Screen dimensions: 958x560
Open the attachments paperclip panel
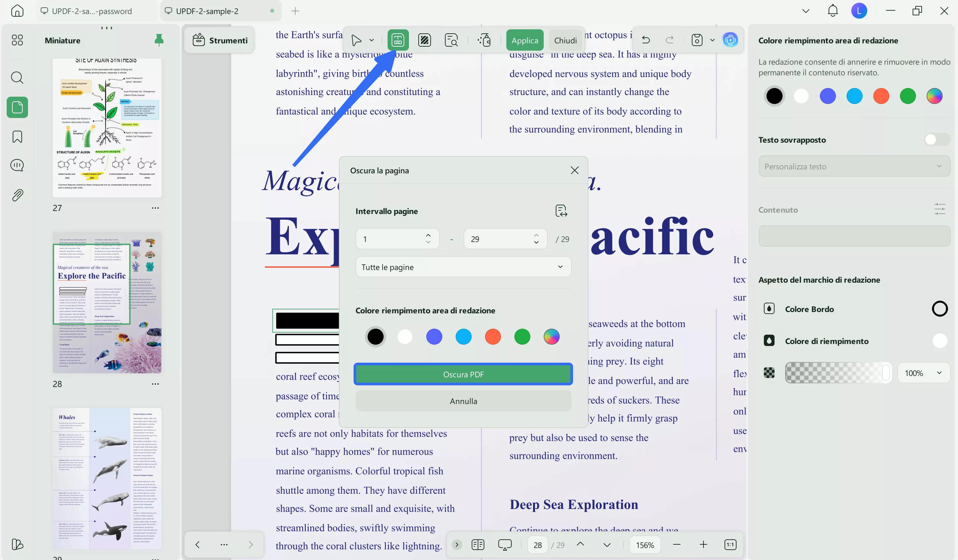17,195
